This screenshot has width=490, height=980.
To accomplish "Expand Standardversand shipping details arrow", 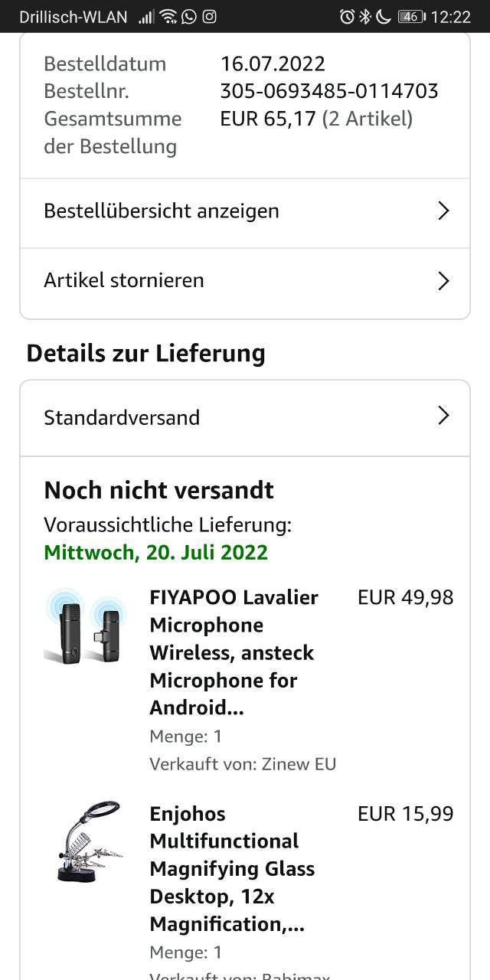I will pos(443,416).
